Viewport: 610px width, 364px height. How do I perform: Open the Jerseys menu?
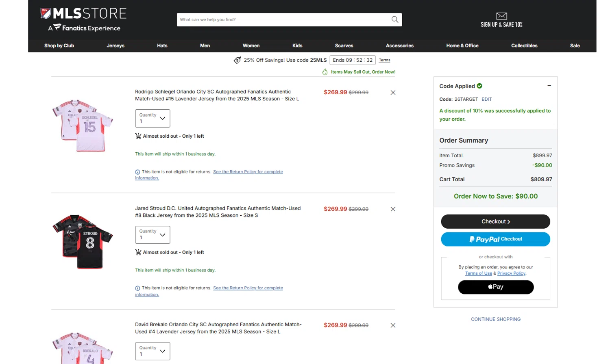pos(115,45)
